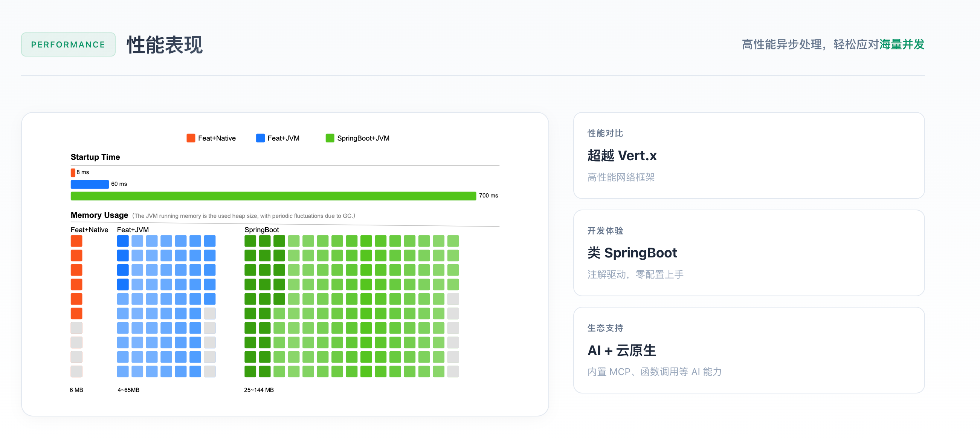Click the green SpringBoot+JVM legend swatch

click(330, 138)
